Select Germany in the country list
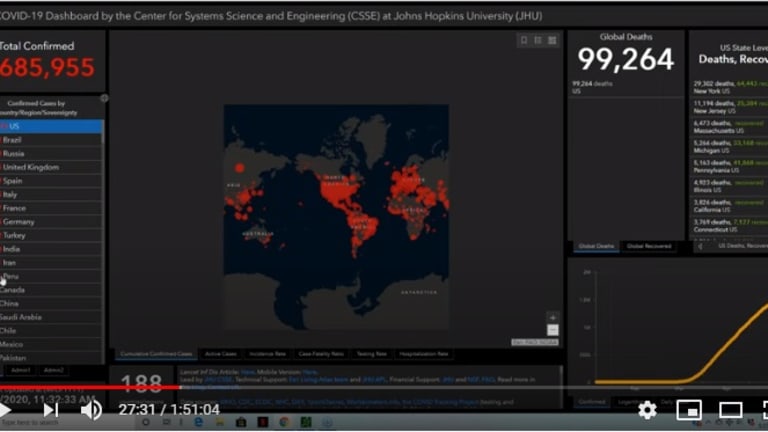The image size is (768, 432). (51, 222)
